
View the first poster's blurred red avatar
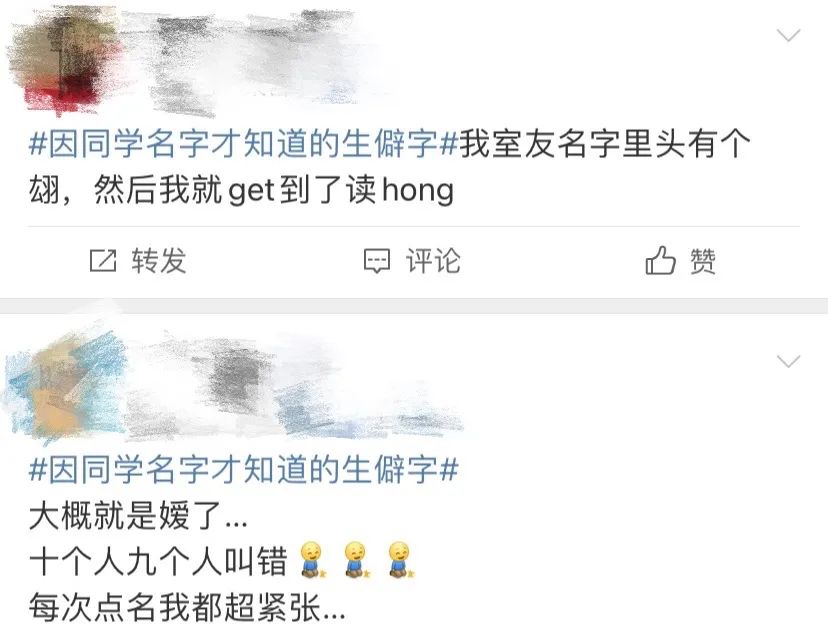[63, 61]
